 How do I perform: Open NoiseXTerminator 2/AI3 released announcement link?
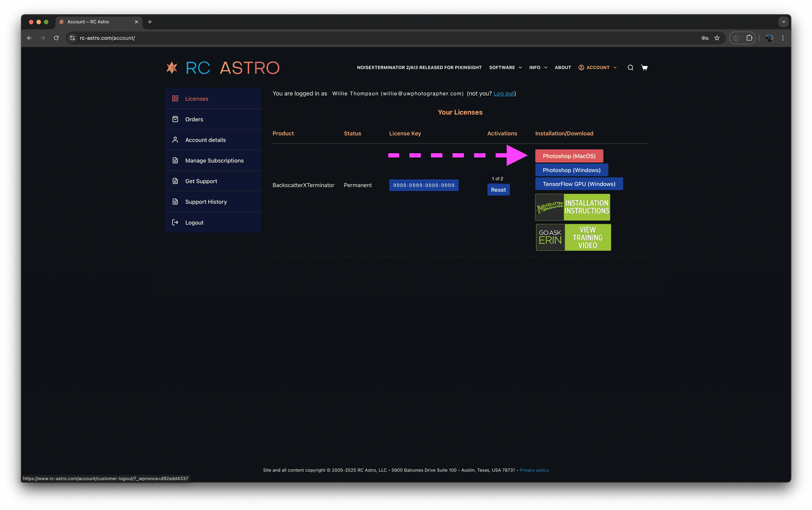419,68
